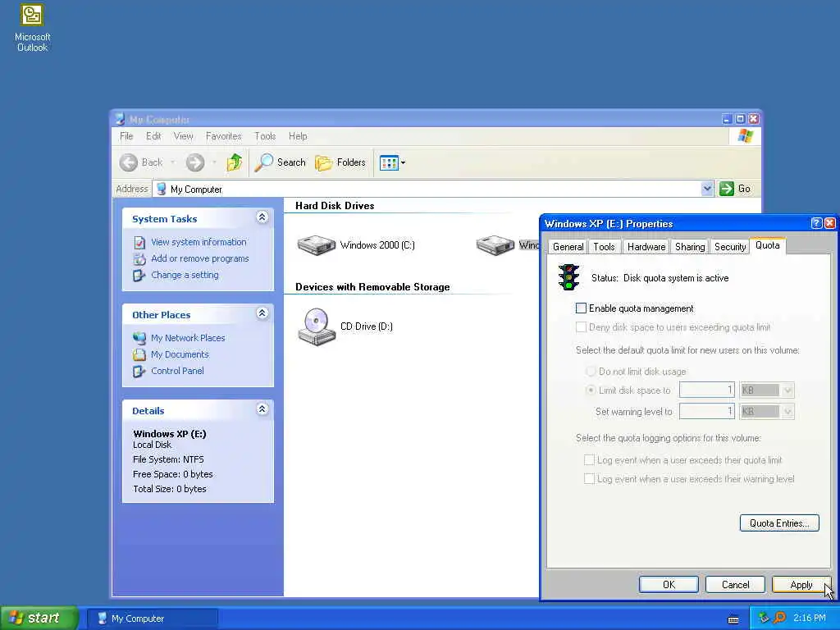The height and width of the screenshot is (630, 840).
Task: Click View system information link
Action: click(199, 242)
